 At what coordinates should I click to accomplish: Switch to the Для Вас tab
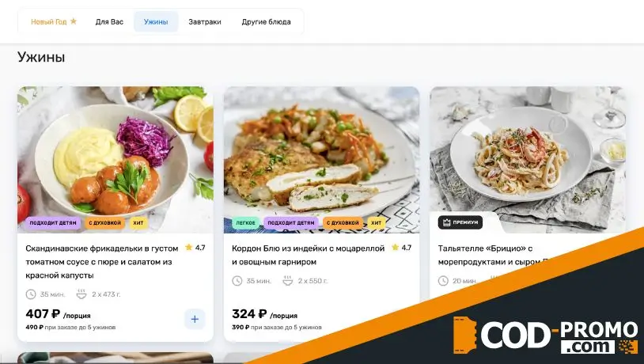tap(109, 22)
